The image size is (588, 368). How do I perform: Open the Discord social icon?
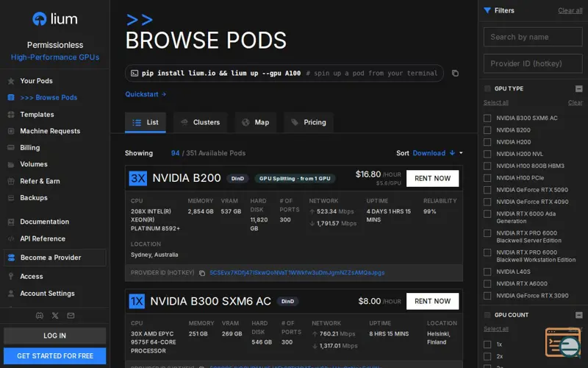tap(40, 316)
